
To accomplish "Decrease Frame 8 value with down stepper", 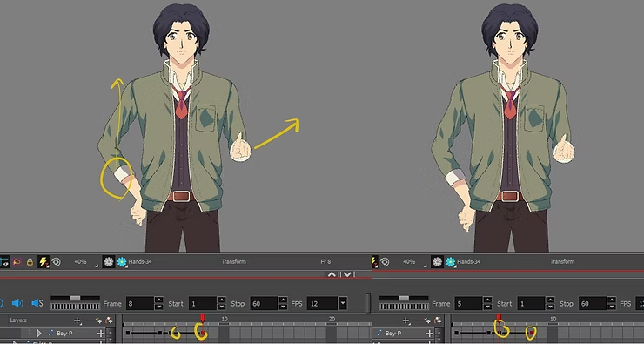I will click(x=159, y=307).
